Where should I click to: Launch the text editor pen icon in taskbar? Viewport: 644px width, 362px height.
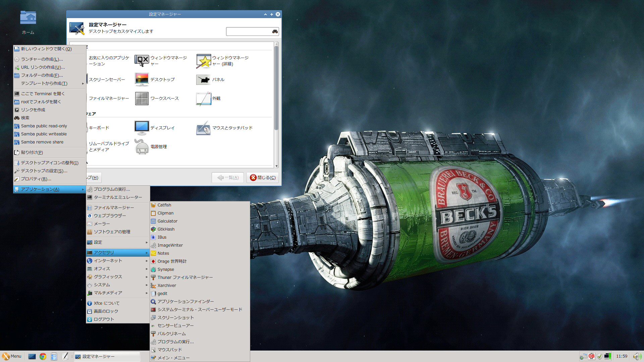65,356
